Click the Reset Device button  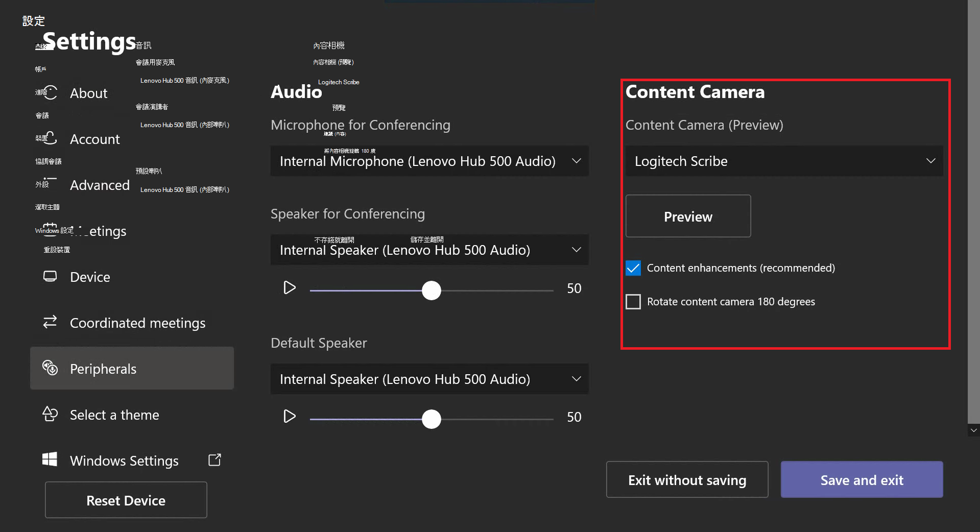pyautogui.click(x=126, y=500)
